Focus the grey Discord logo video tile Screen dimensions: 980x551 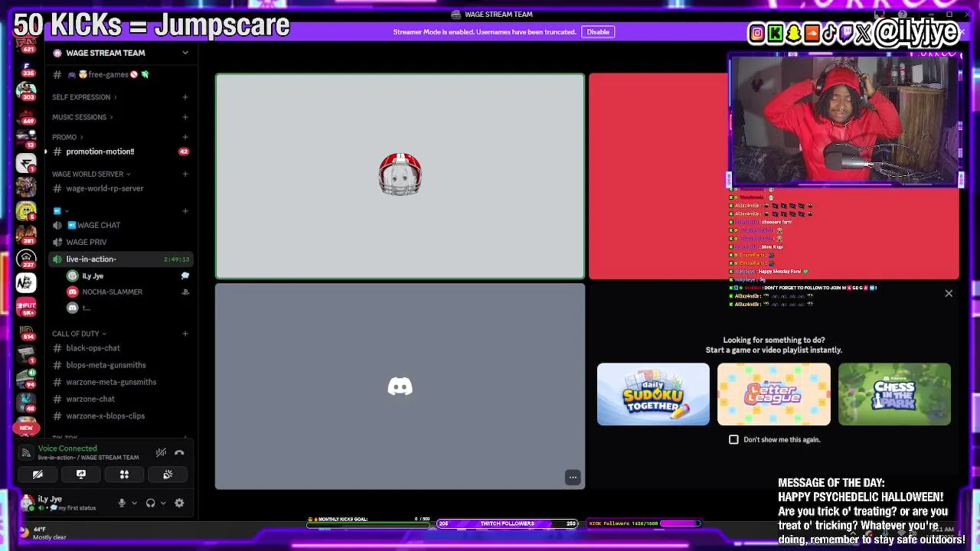point(400,386)
